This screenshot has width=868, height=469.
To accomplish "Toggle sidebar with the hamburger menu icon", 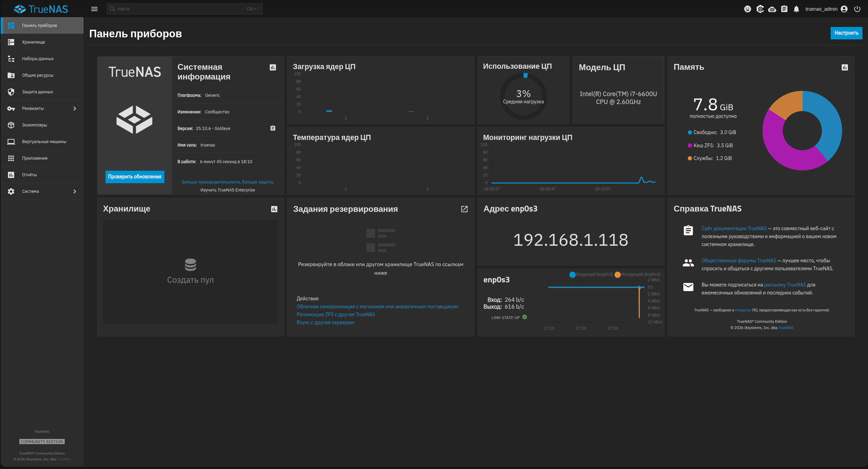I will point(94,9).
